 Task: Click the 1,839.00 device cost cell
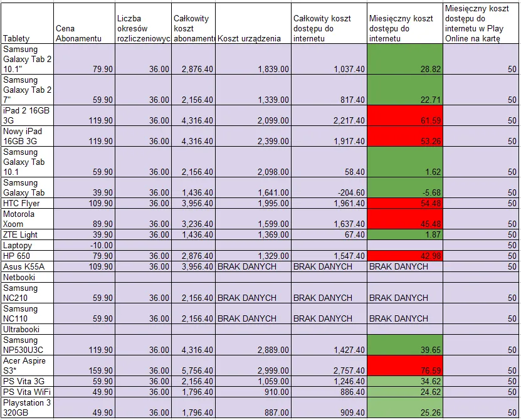[253, 59]
